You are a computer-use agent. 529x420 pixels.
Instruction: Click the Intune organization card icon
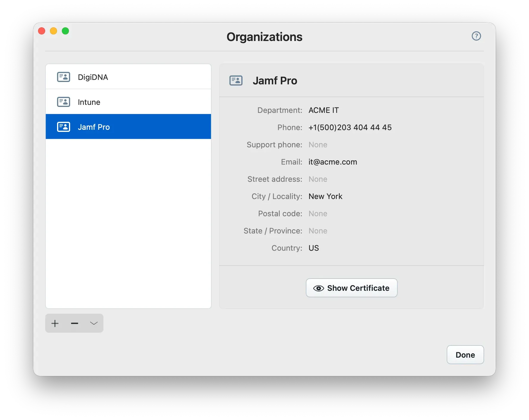pos(63,102)
